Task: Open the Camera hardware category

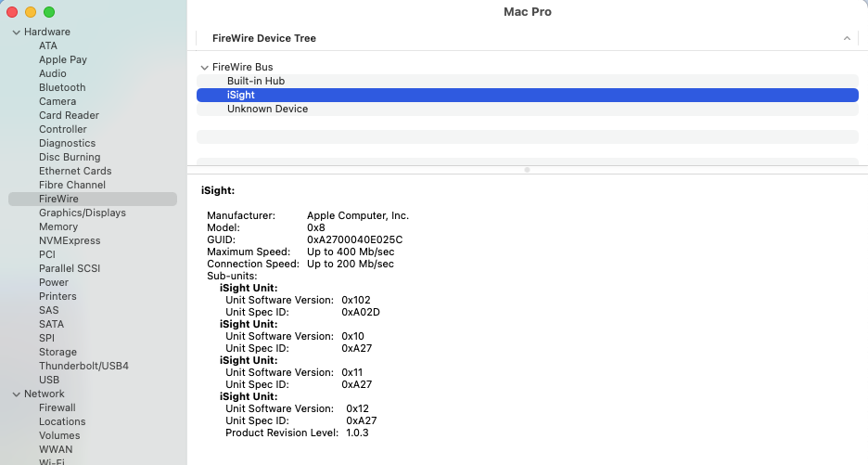Action: click(57, 101)
